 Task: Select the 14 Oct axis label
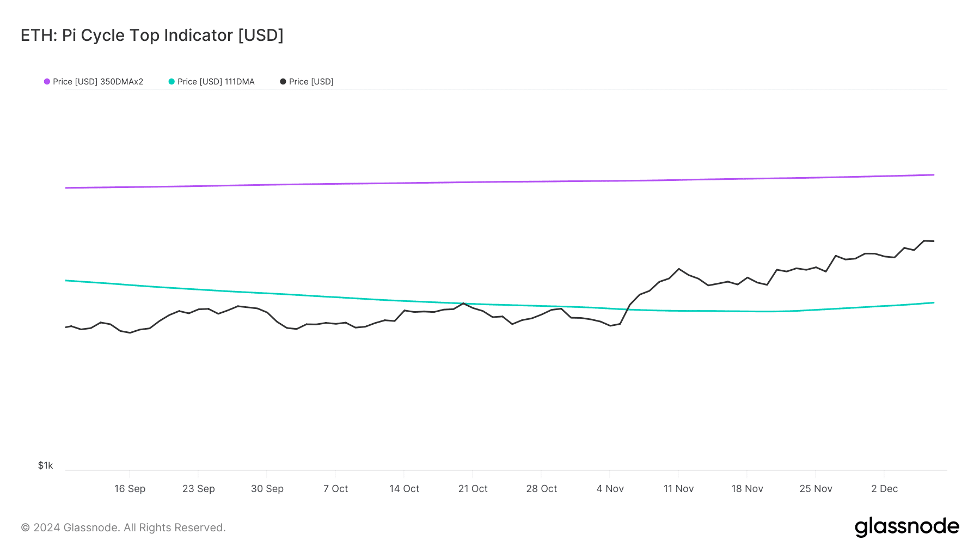[404, 489]
